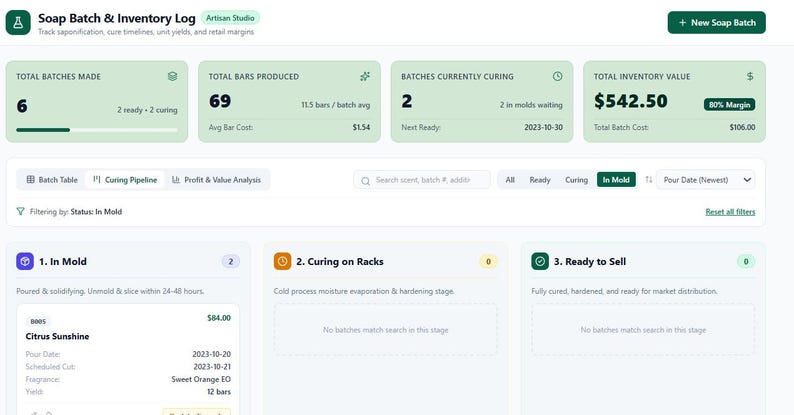Click the pour date 2023-10-20
This screenshot has height=415, width=794.
tap(212, 354)
